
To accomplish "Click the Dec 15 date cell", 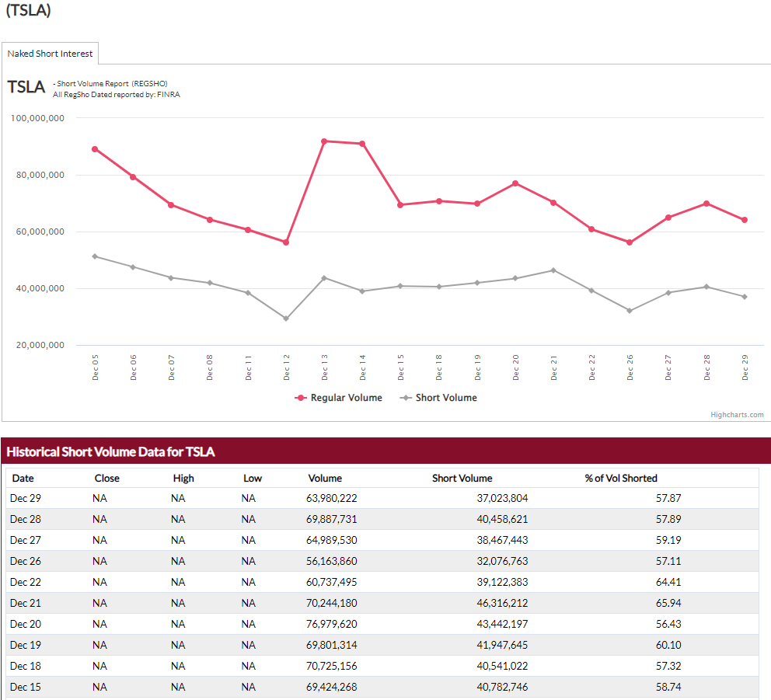I will pos(26,688).
